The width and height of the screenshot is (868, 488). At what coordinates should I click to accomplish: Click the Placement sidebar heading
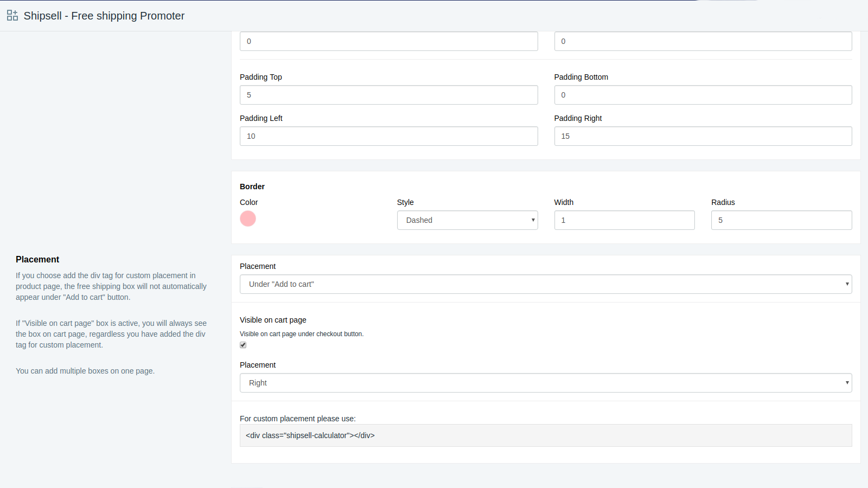[37, 259]
